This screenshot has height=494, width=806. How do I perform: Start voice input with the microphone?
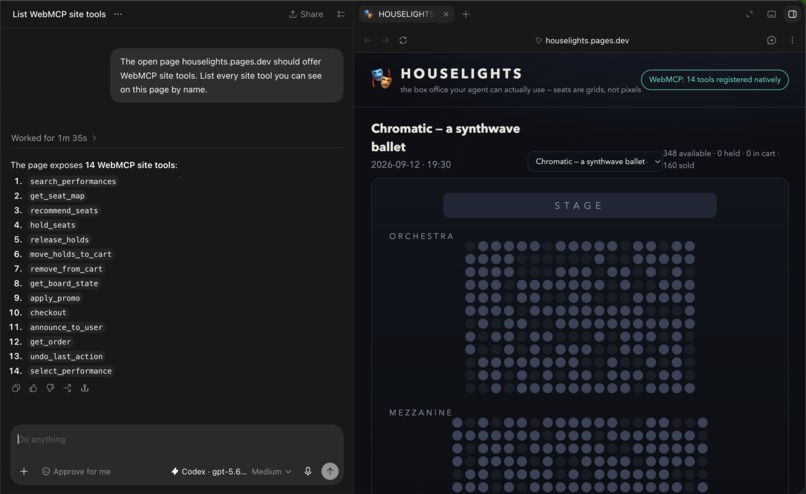pos(307,471)
